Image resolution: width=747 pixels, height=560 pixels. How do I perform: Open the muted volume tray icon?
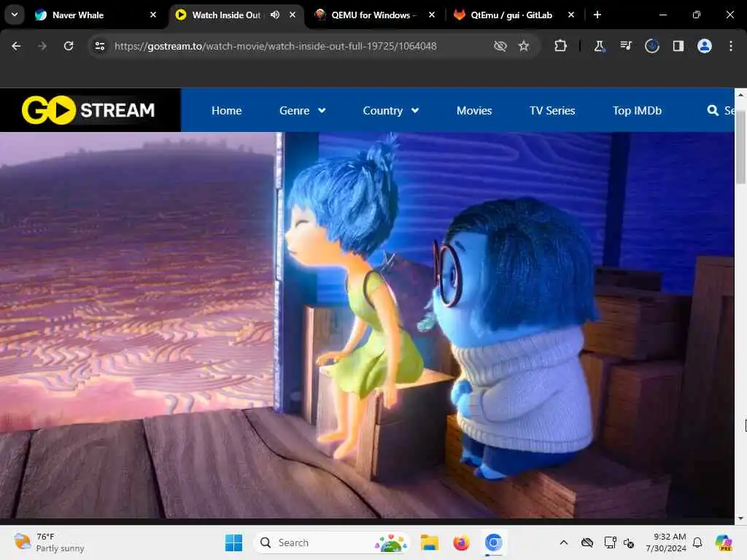click(629, 543)
